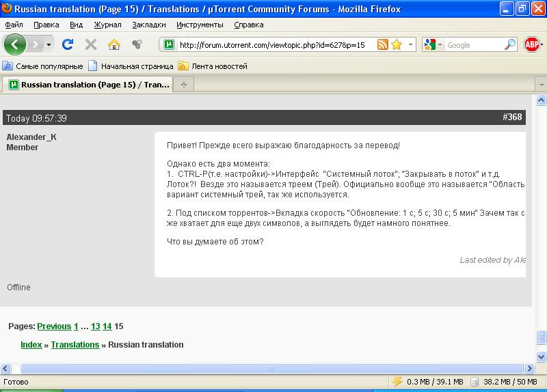Click the Adblock Plus ABP icon
547x392 pixels.
531,44
